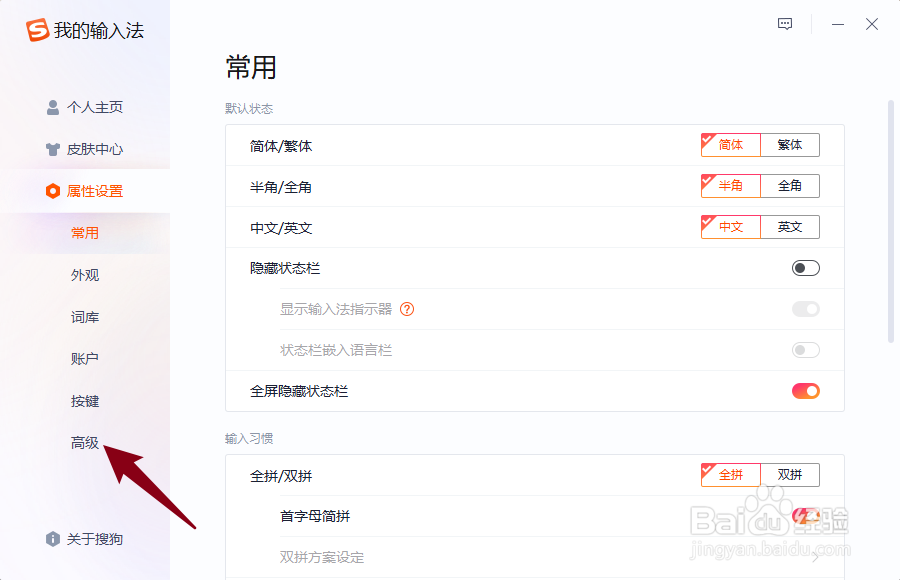Image resolution: width=900 pixels, height=580 pixels.
Task: Open the 高级 settings tab
Action: pos(85,443)
